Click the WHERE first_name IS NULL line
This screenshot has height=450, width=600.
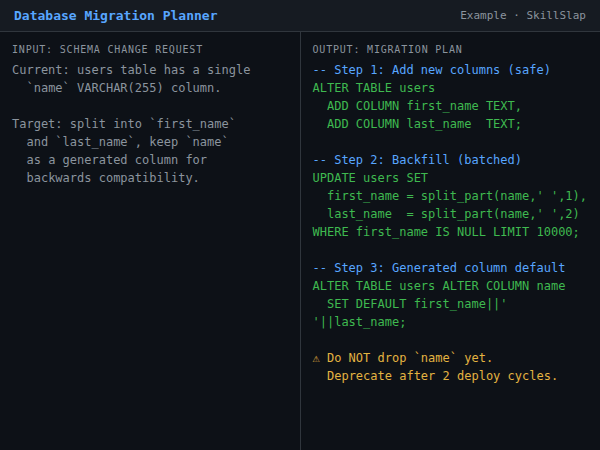tap(446, 232)
